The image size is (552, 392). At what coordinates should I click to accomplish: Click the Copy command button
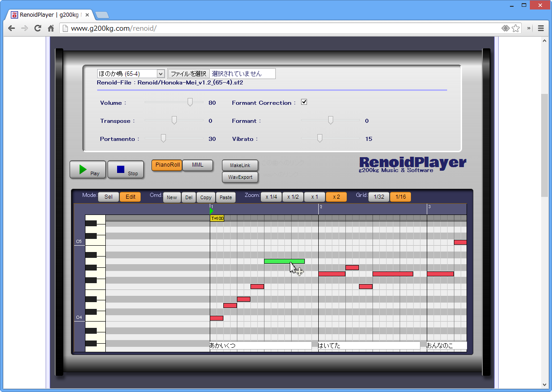click(x=206, y=197)
